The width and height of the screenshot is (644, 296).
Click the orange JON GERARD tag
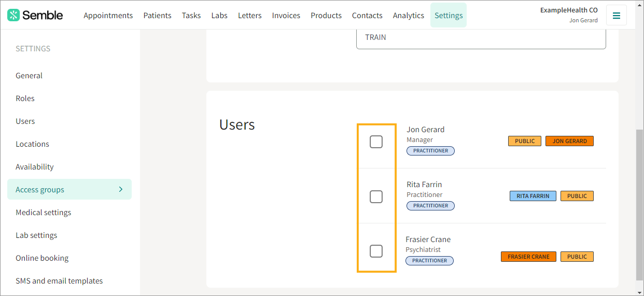click(569, 141)
